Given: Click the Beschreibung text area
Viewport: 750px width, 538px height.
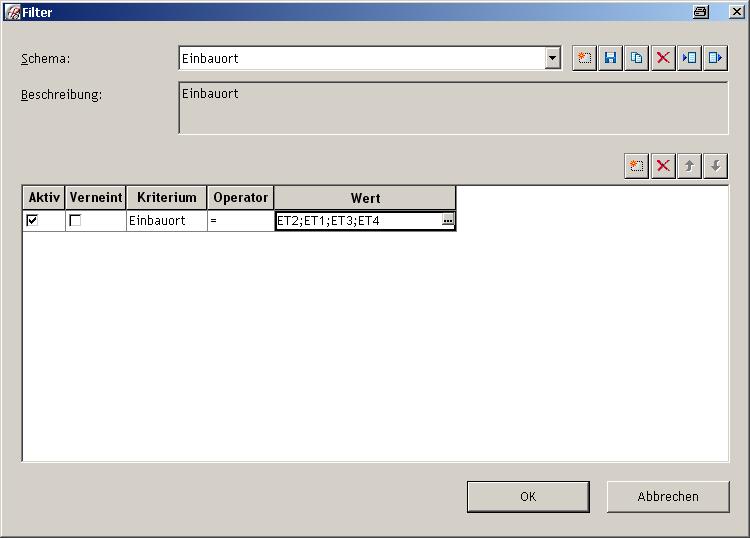Looking at the screenshot, I should 453,108.
